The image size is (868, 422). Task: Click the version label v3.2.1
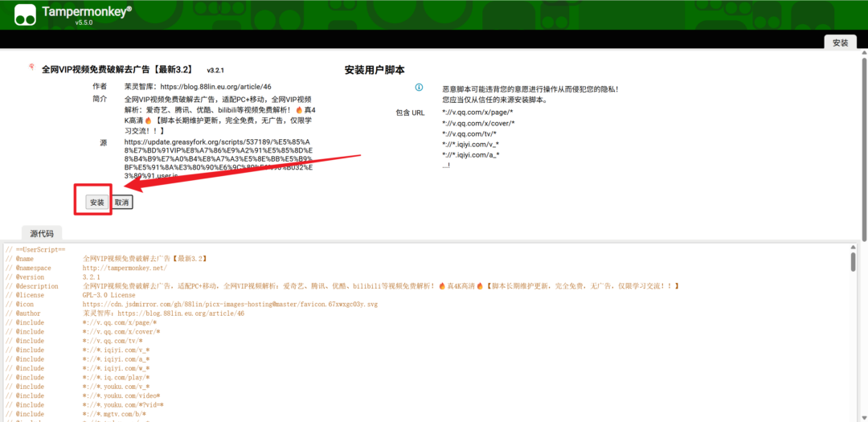[x=215, y=71]
